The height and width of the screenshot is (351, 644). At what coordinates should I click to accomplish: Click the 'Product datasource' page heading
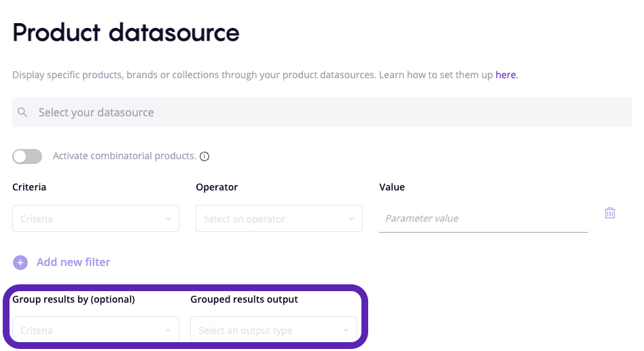(x=126, y=33)
